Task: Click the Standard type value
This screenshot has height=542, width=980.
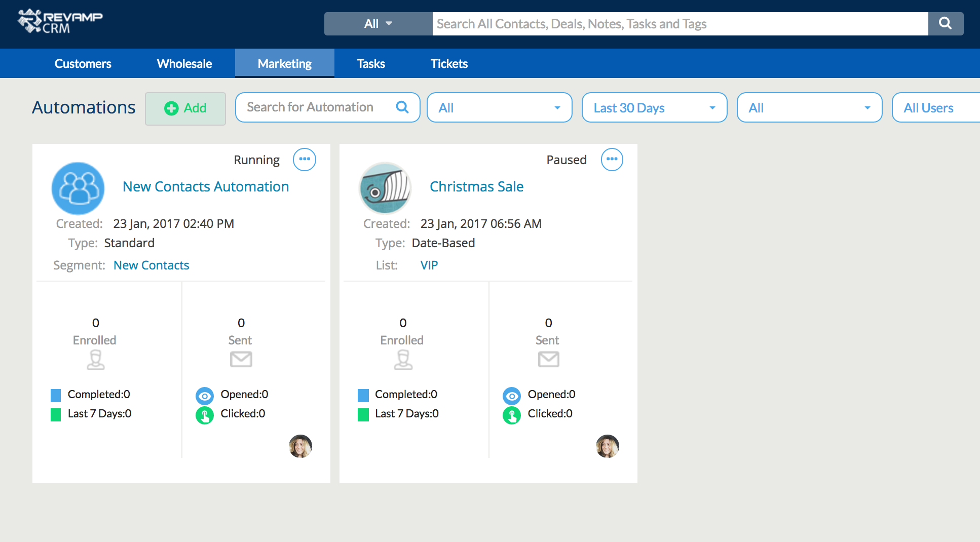Action: point(129,243)
